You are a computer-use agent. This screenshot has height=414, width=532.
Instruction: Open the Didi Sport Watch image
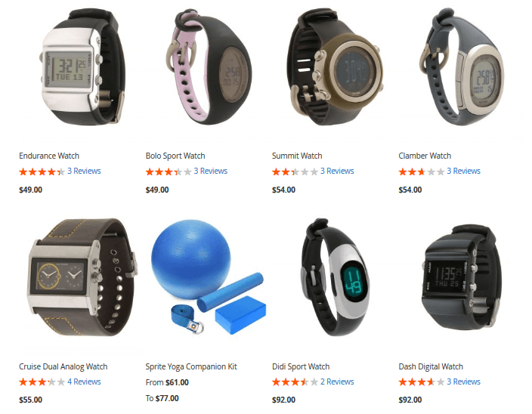pyautogui.click(x=336, y=278)
